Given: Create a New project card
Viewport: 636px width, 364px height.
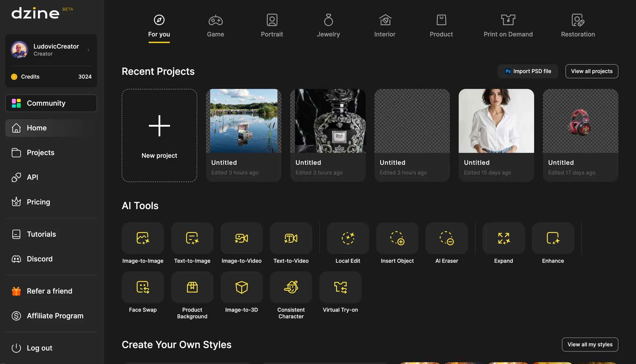Looking at the screenshot, I should pyautogui.click(x=159, y=135).
